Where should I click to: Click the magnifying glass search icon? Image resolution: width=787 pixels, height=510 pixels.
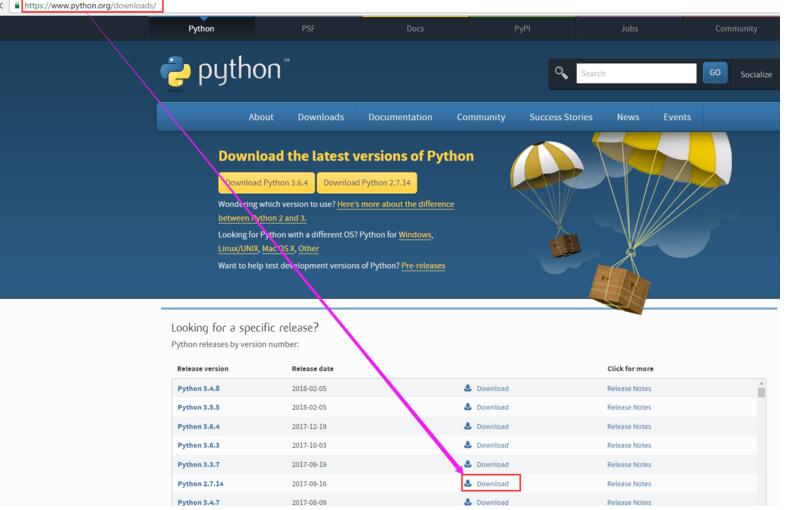point(561,73)
